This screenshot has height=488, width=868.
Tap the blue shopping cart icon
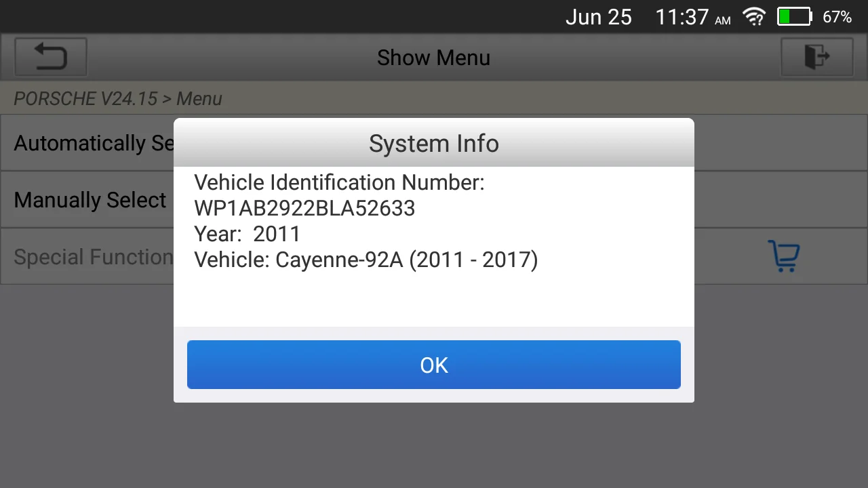[784, 256]
